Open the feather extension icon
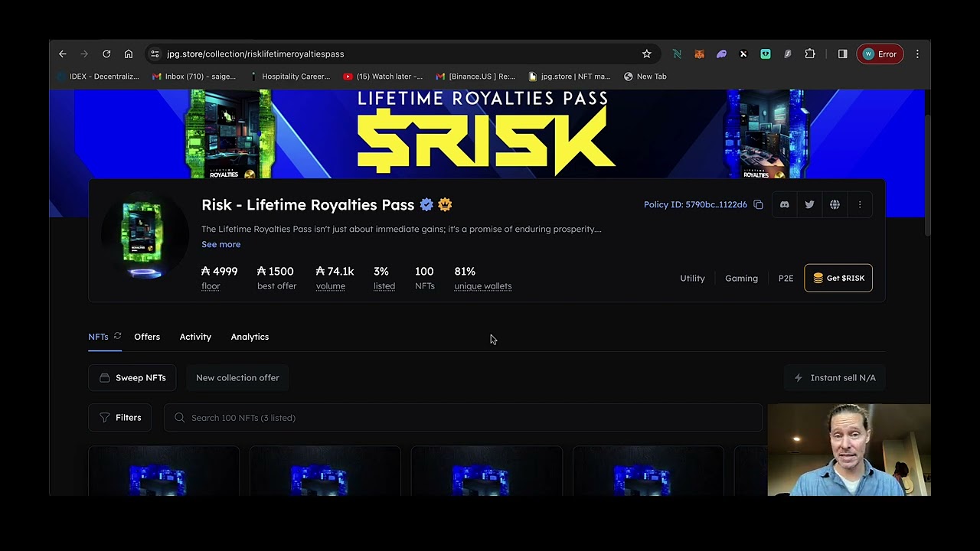The height and width of the screenshot is (551, 980). point(788,54)
